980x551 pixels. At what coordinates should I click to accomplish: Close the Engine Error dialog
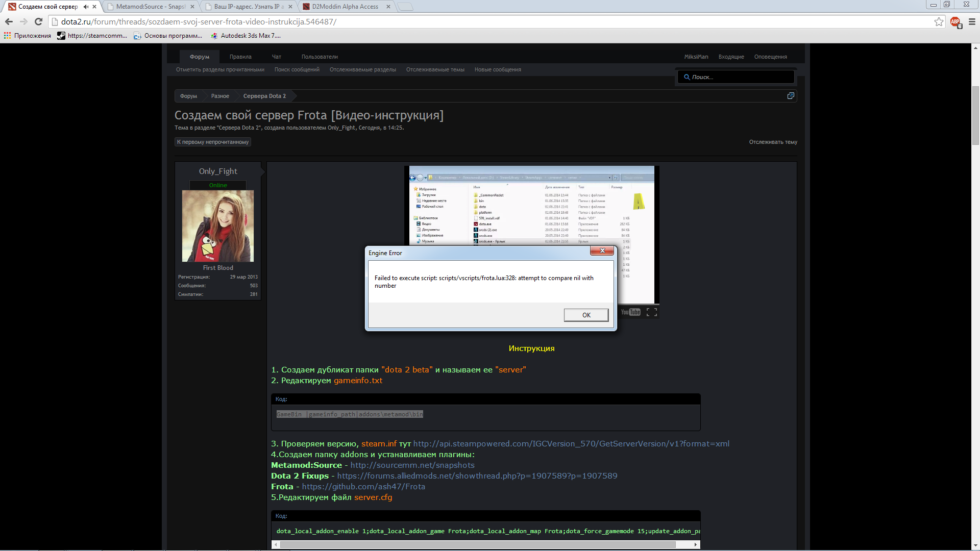click(602, 251)
